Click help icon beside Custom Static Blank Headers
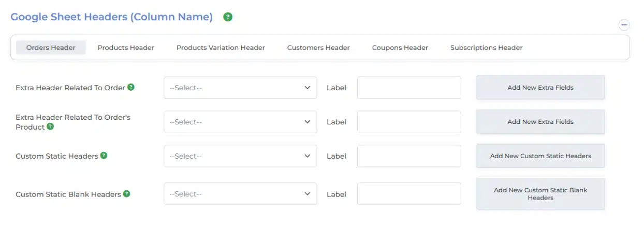The image size is (644, 225). tap(126, 194)
